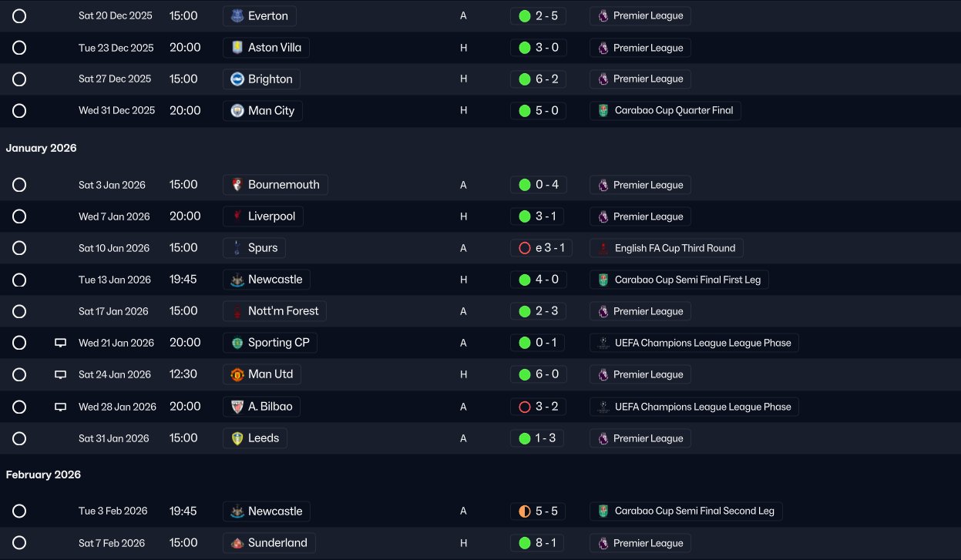View the 6 - 0 result against Man Utd

[538, 374]
